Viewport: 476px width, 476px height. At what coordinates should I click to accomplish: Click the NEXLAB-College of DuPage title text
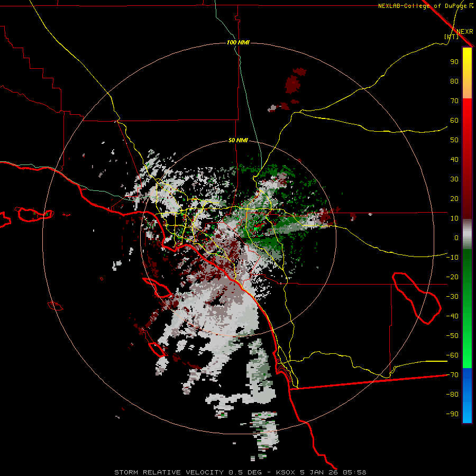[x=423, y=6]
